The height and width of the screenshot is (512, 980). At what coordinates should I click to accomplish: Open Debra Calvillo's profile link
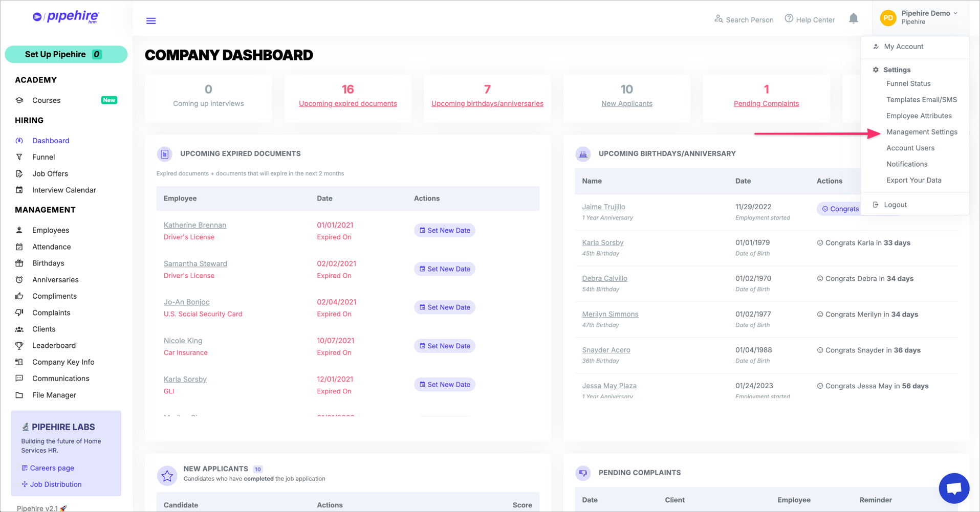tap(604, 278)
